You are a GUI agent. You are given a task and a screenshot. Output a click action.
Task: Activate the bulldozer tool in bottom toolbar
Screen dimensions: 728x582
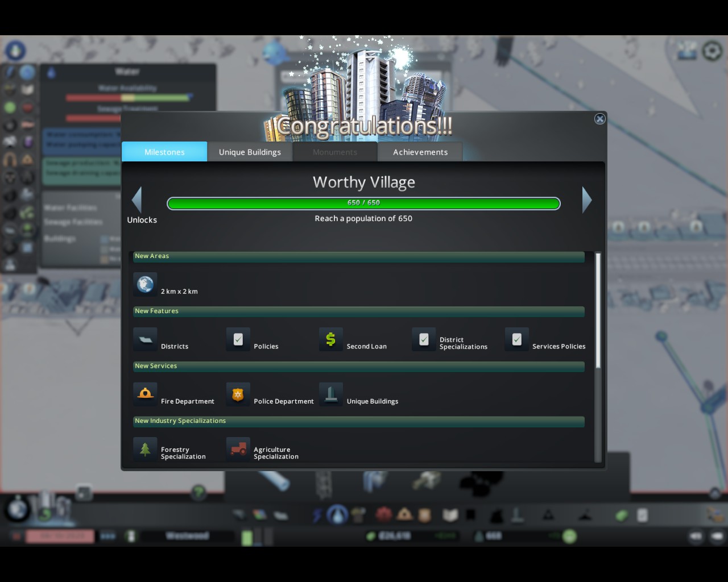click(717, 514)
